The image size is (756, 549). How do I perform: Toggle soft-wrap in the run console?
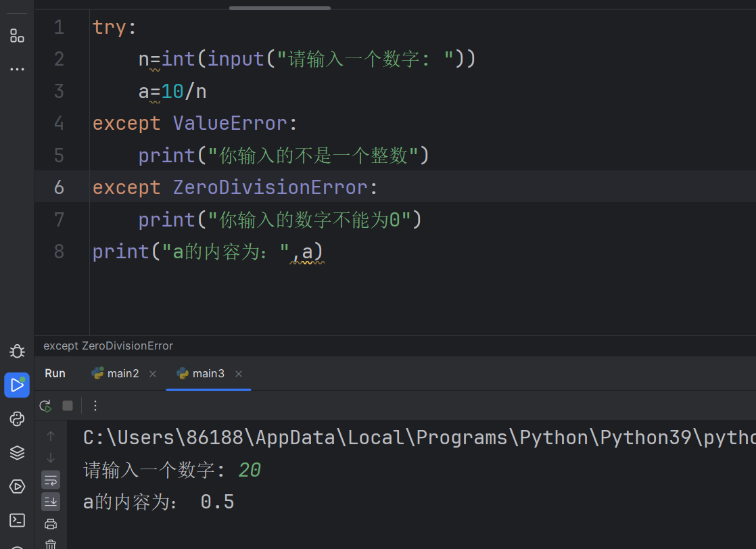pos(51,480)
